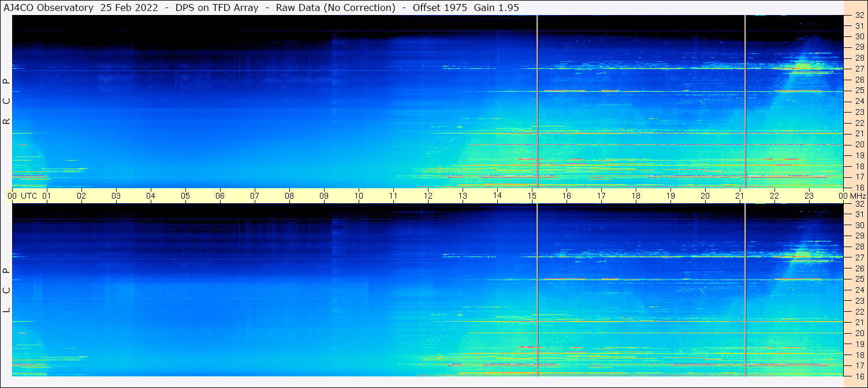868x388 pixels.
Task: Select the "26" MHz label in LCP panel
Action: tap(859, 268)
